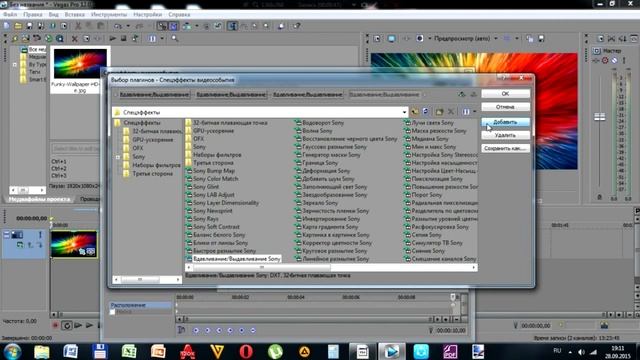Click the delete X icon in plugin chooser
The height and width of the screenshot is (360, 640).
click(451, 112)
